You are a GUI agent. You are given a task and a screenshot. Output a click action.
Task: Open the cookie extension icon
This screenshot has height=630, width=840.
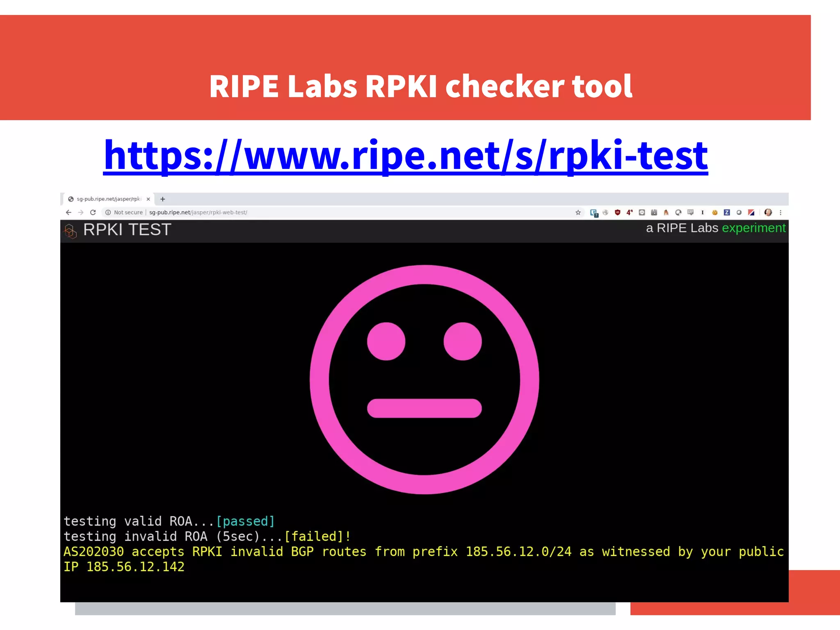point(715,212)
